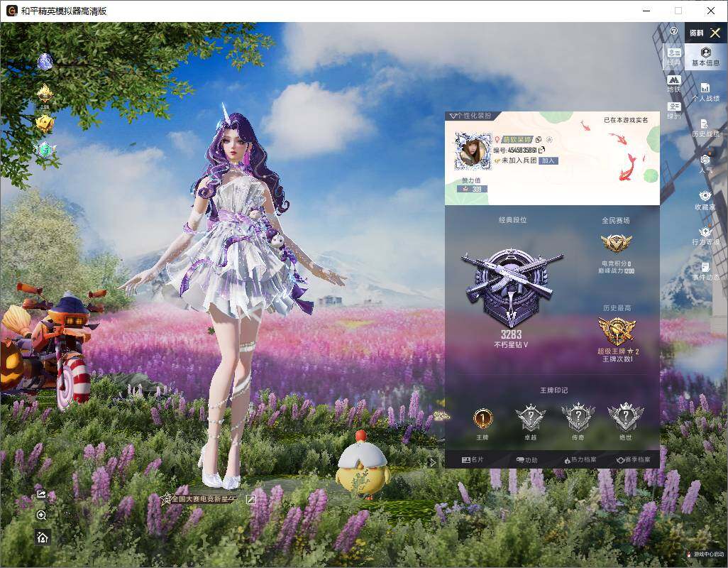Select the 经典 mode icon

point(673,57)
